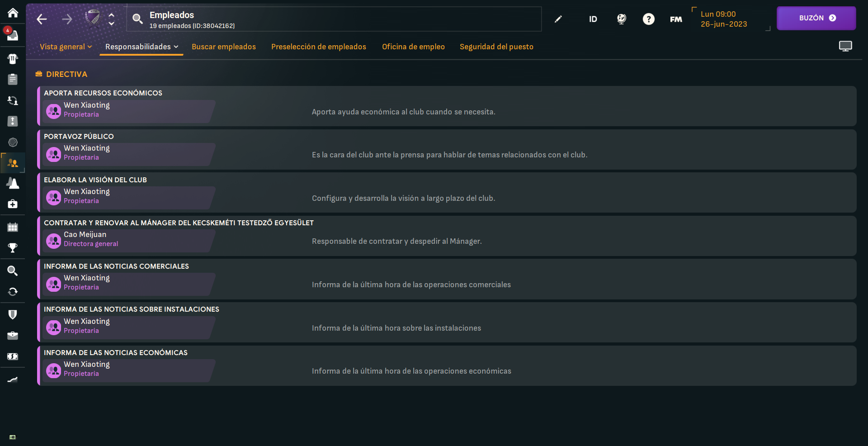Open the Club Vision briefcase icon

point(13,336)
